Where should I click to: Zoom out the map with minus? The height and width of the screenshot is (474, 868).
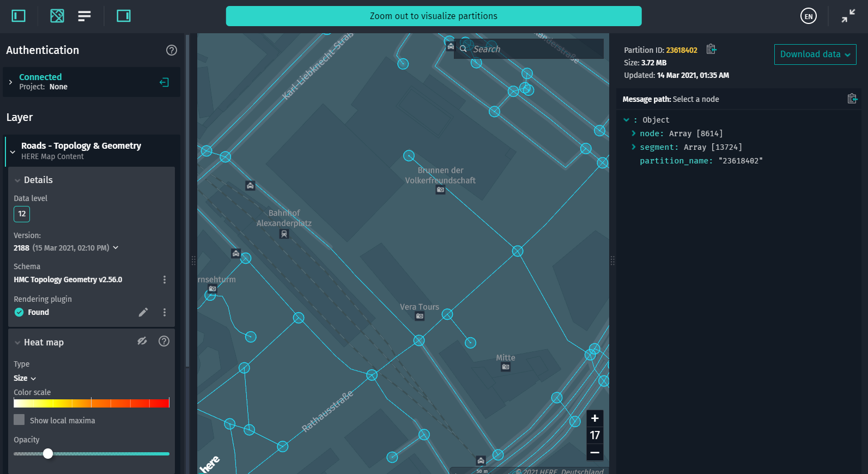pos(595,452)
